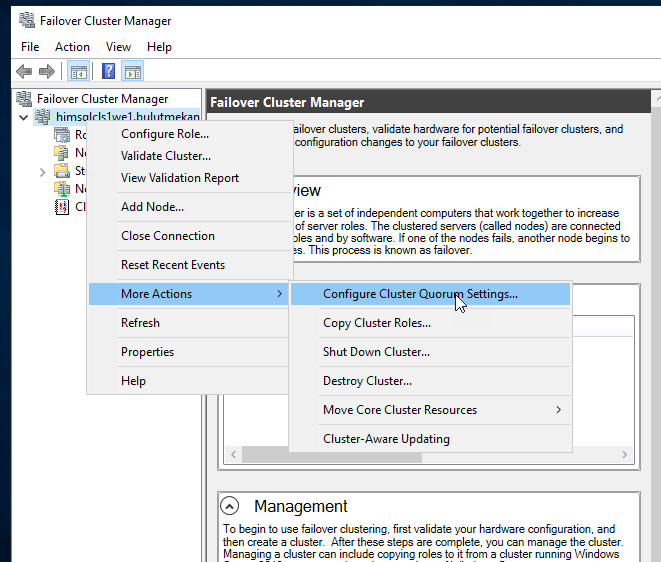This screenshot has width=661, height=562.
Task: Click the horizontal scrollbar right arrow
Action: coord(624,454)
